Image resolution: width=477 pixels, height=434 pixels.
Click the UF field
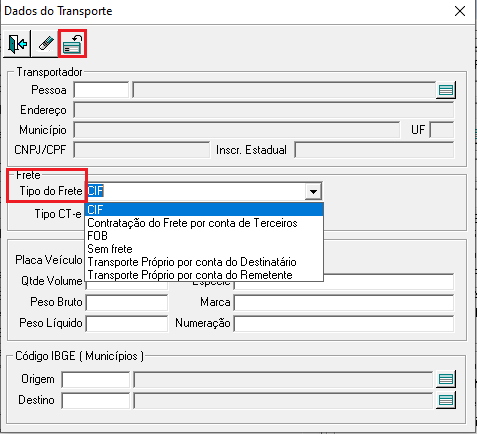442,130
